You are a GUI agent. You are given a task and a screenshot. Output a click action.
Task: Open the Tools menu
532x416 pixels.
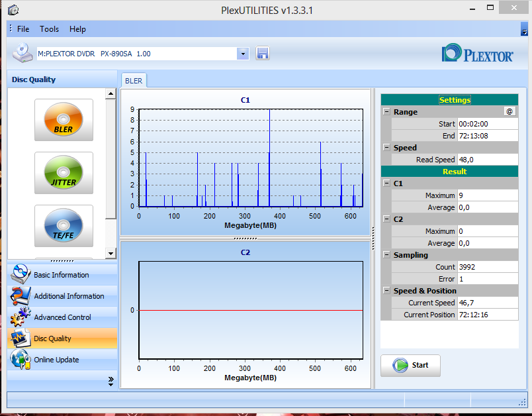point(49,29)
